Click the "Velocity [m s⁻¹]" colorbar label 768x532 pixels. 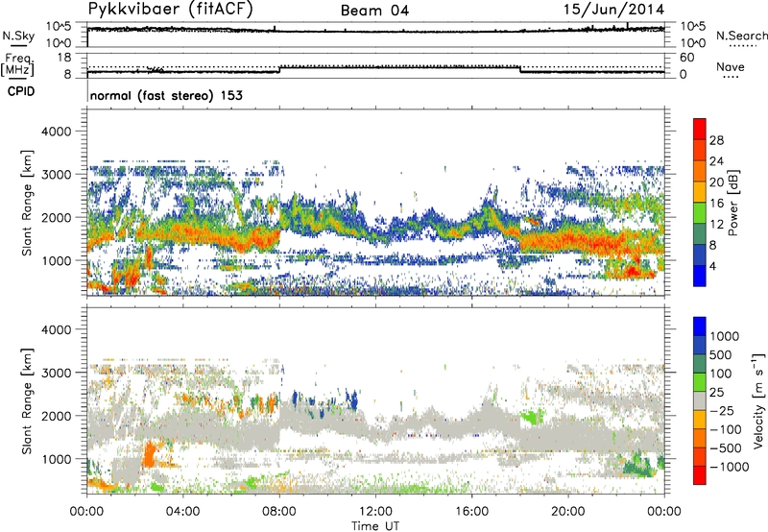(x=758, y=400)
